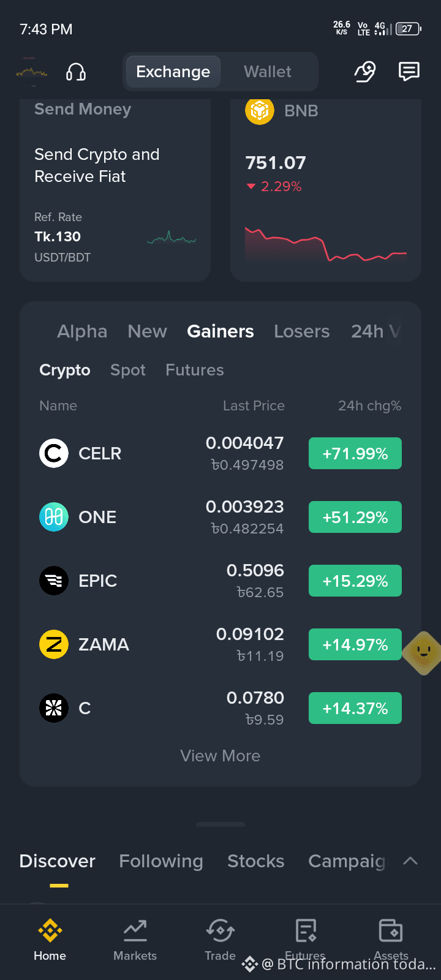
Task: Open customer support headset icon
Action: point(76,72)
